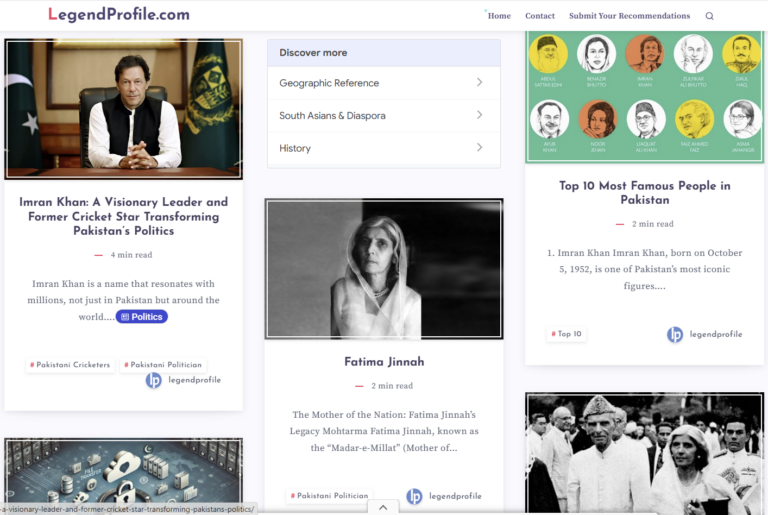
Task: Click the LegendProfile.com site logo
Action: (x=119, y=14)
